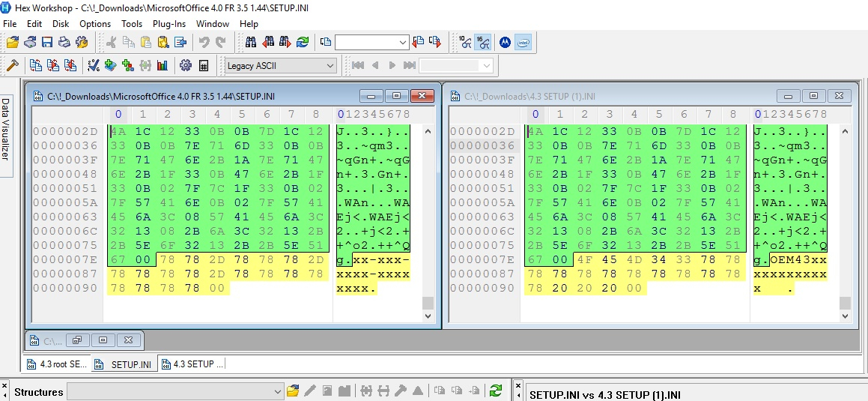Open the Plug-Ins menu
Screen dimensions: 868x401
[169, 24]
